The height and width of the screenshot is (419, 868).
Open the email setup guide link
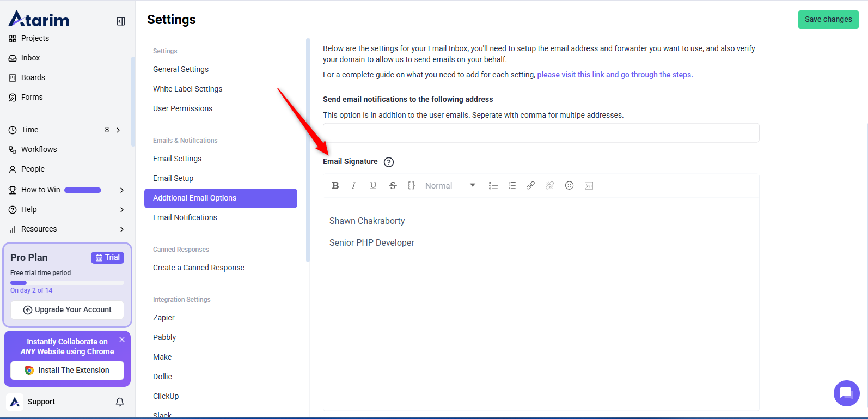pyautogui.click(x=615, y=75)
